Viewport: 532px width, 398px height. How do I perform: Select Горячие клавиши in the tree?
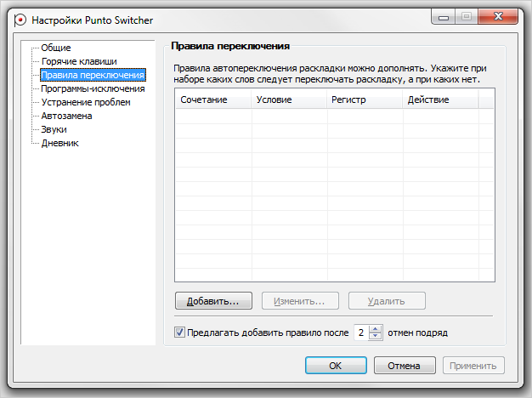click(79, 61)
